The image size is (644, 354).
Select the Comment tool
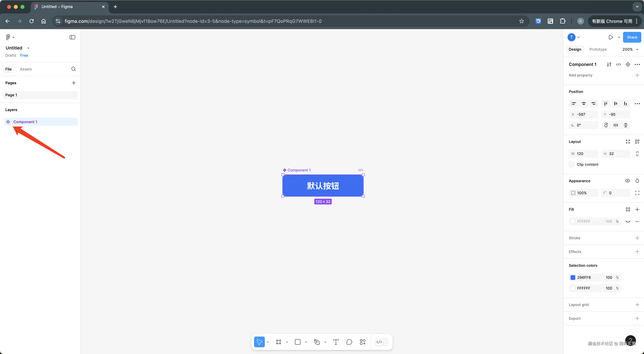pos(349,342)
